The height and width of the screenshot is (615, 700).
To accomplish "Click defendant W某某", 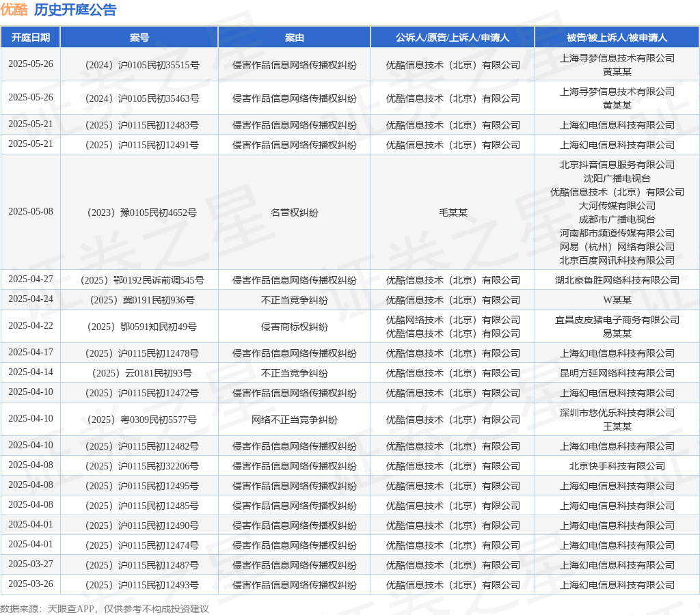I will (617, 300).
